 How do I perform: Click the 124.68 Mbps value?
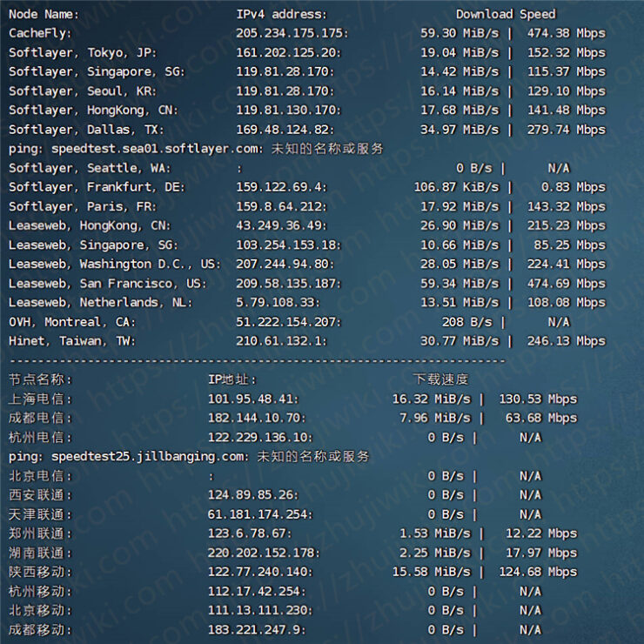coord(538,572)
